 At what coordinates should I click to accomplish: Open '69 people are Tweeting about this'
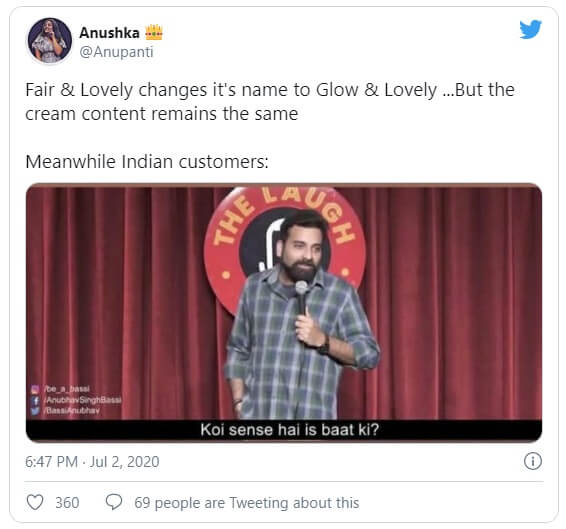pos(247,503)
